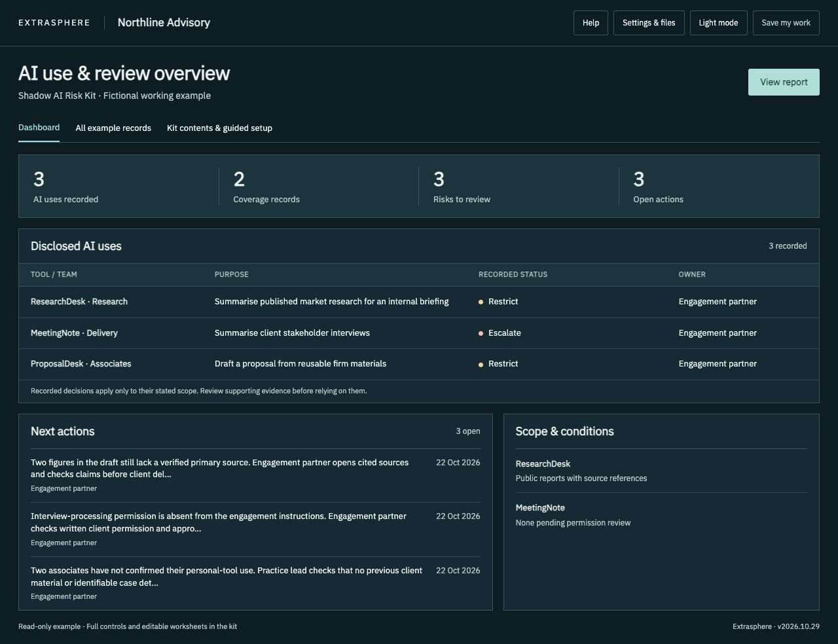Click the Escalate status for MeetingNote
The width and height of the screenshot is (838, 644).
click(500, 333)
